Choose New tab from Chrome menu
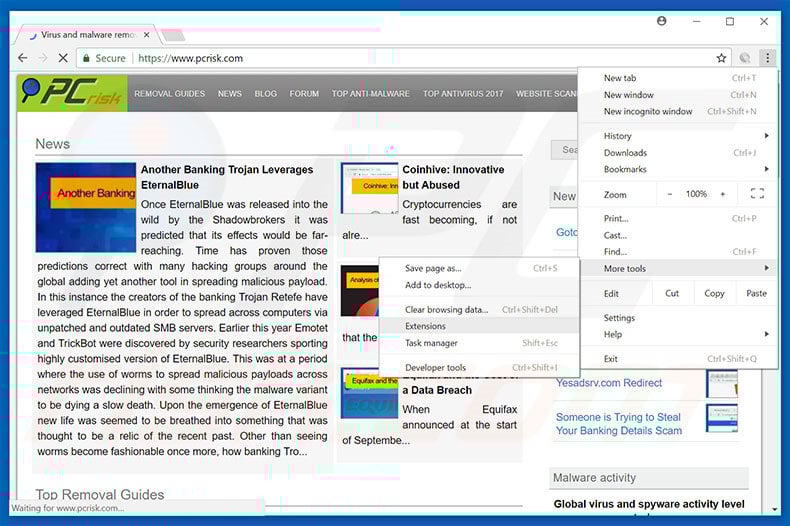790x526 pixels. pyautogui.click(x=678, y=78)
